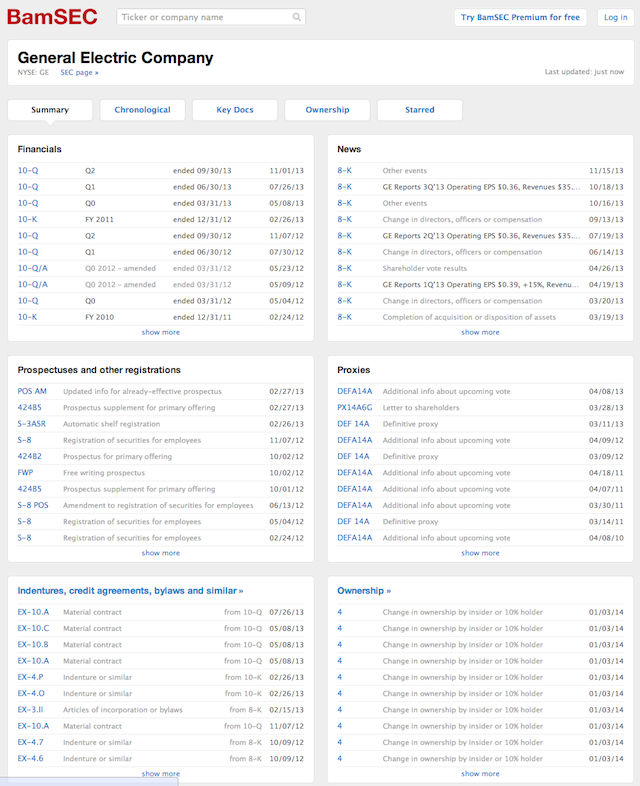Open the S-3ASR shelf registration

(x=32, y=424)
